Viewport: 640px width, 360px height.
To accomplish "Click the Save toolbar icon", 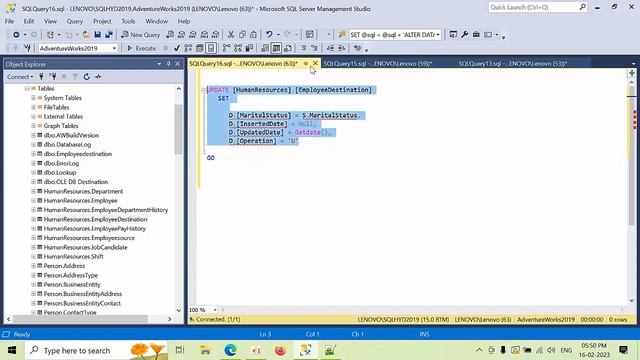I will 98,35.
